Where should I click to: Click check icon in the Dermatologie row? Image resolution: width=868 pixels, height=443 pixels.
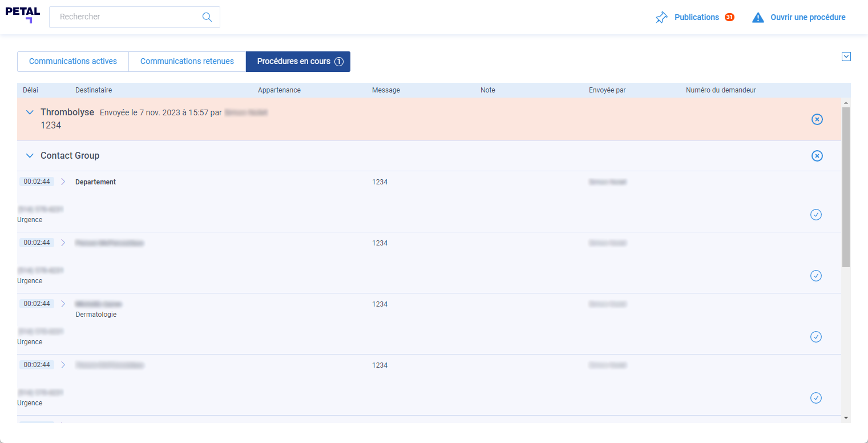pyautogui.click(x=816, y=337)
